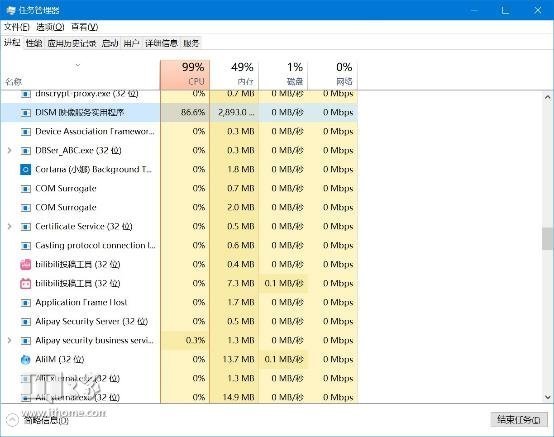554x437 pixels.
Task: Open the 文件(F) menu
Action: (x=17, y=27)
